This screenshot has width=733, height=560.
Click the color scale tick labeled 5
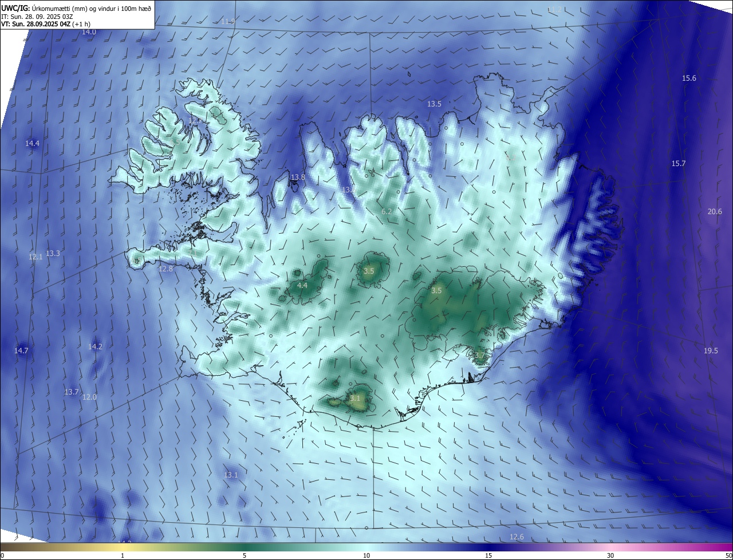tap(245, 555)
